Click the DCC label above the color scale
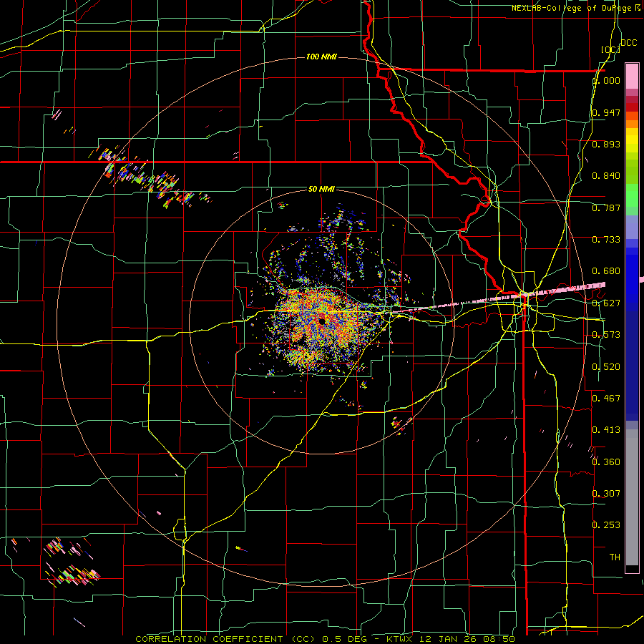 click(x=628, y=43)
